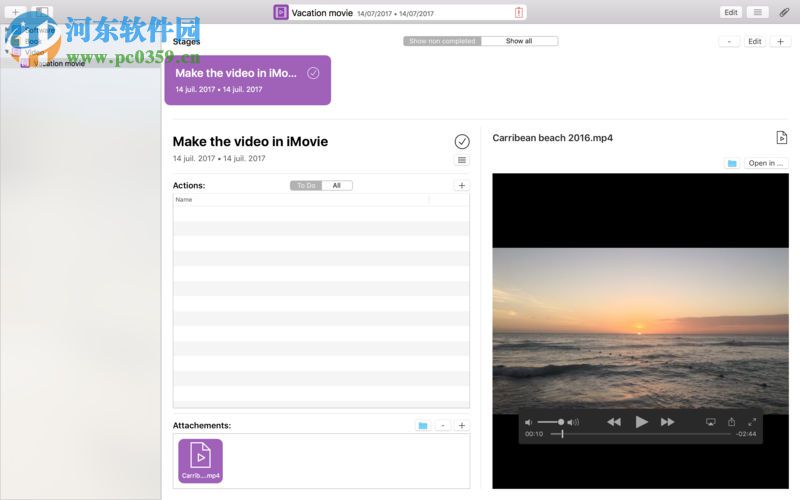Show file in Finder via blue folder next to Open in

coord(732,163)
